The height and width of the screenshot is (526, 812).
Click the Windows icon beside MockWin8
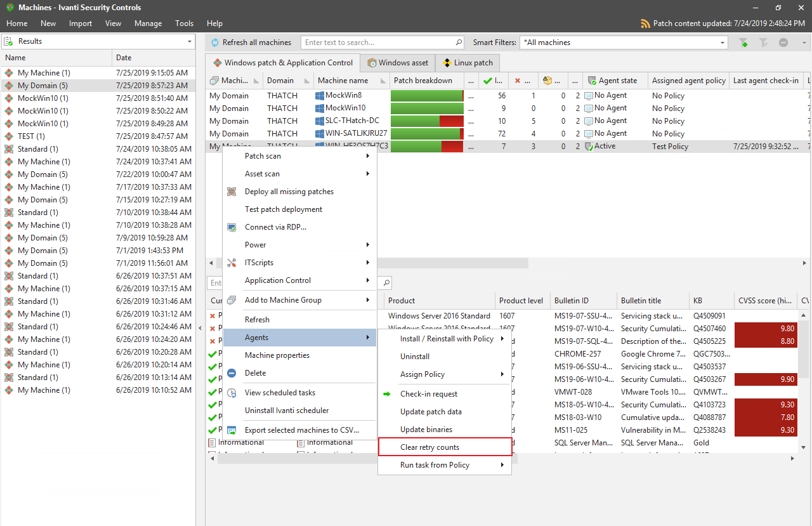tap(320, 96)
